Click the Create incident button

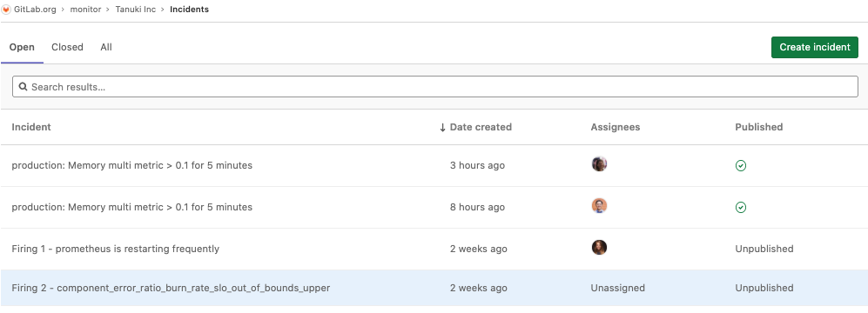click(814, 48)
